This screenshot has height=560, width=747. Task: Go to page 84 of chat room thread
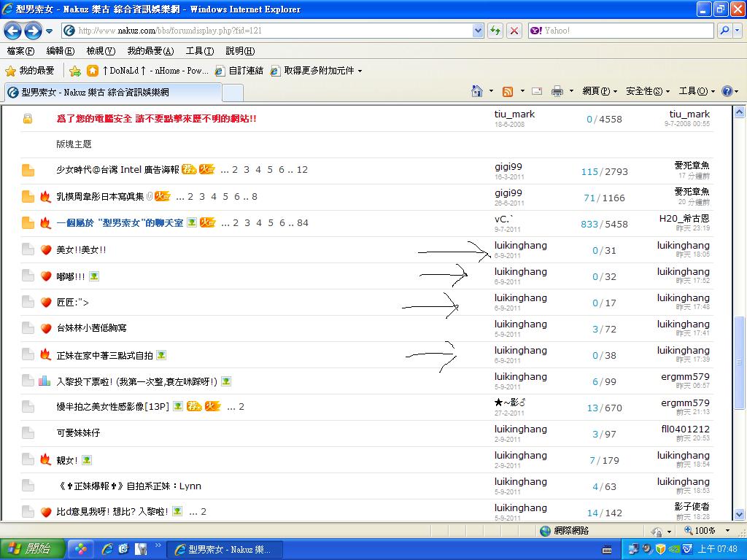pos(303,223)
